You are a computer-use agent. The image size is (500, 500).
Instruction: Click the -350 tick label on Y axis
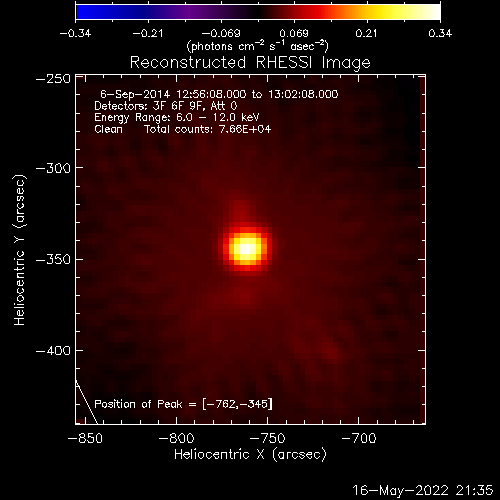click(53, 259)
